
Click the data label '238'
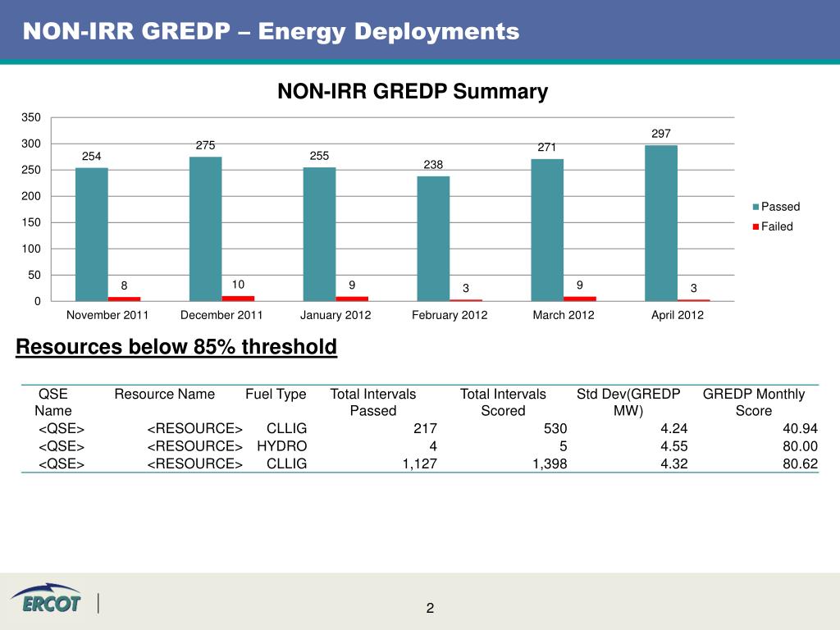pos(433,164)
